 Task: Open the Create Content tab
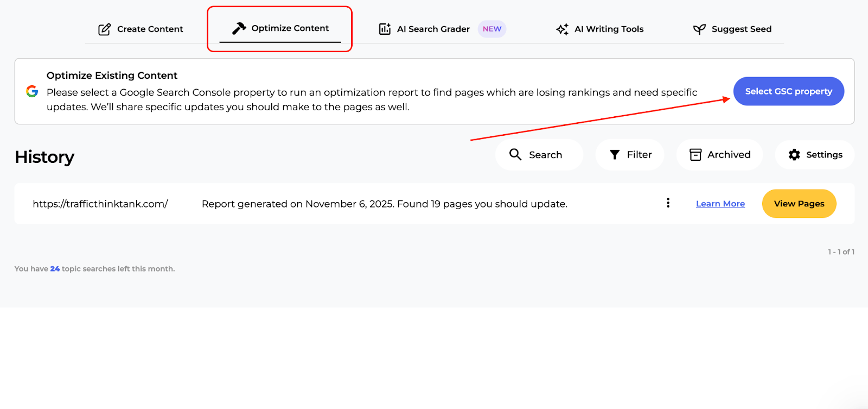141,29
